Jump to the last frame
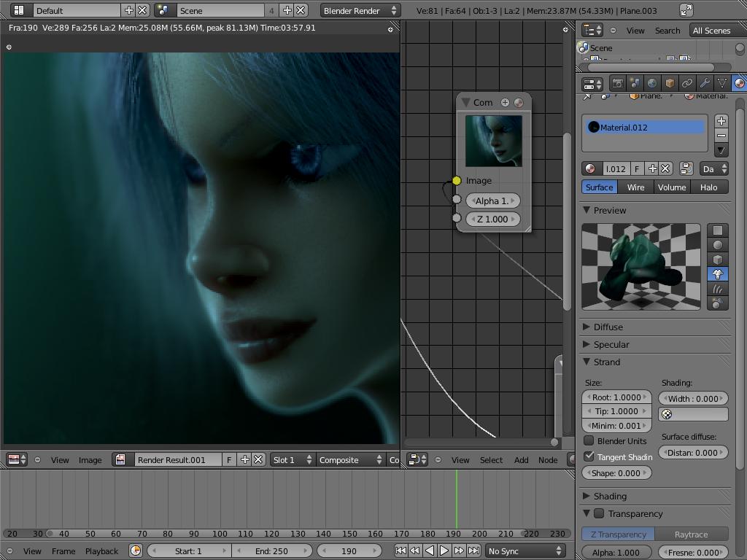The width and height of the screenshot is (747, 560). click(473, 551)
